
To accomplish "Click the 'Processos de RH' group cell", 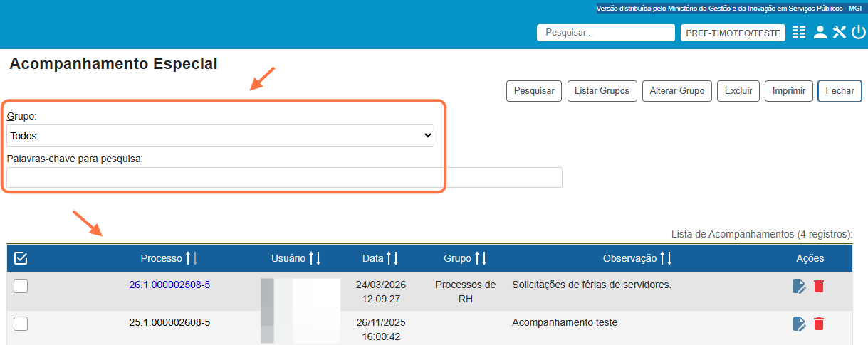I will pos(466,292).
